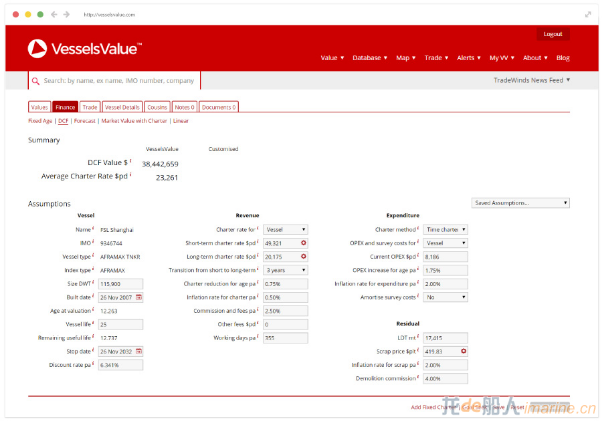Open the About menu
Screen dimensions: 602x421
coord(535,58)
